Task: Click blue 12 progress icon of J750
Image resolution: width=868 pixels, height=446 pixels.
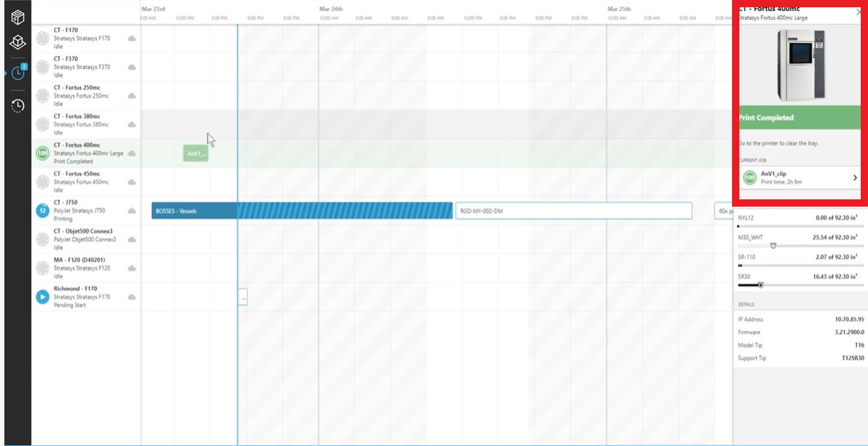Action: tap(43, 210)
